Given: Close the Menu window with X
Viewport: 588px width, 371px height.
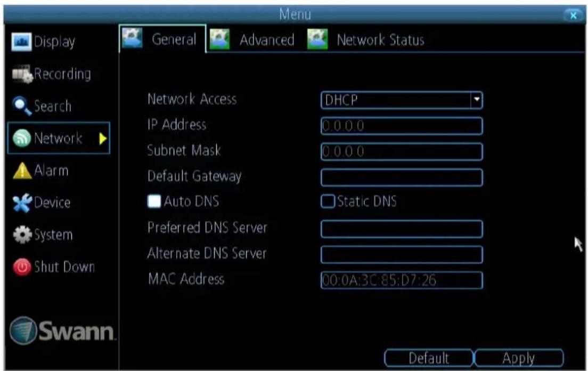Looking at the screenshot, I should point(573,15).
